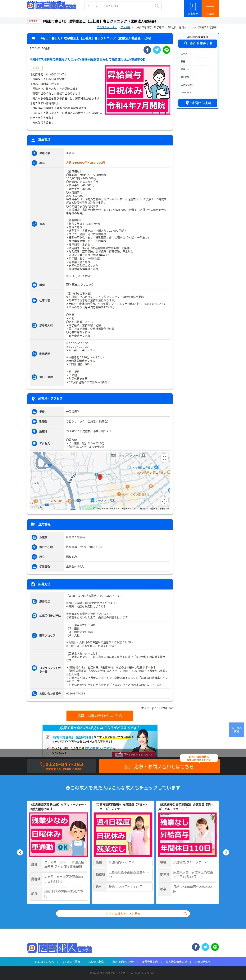Toggle fullscreen view on the map
This screenshot has height=980, width=246.
(x=164, y=458)
